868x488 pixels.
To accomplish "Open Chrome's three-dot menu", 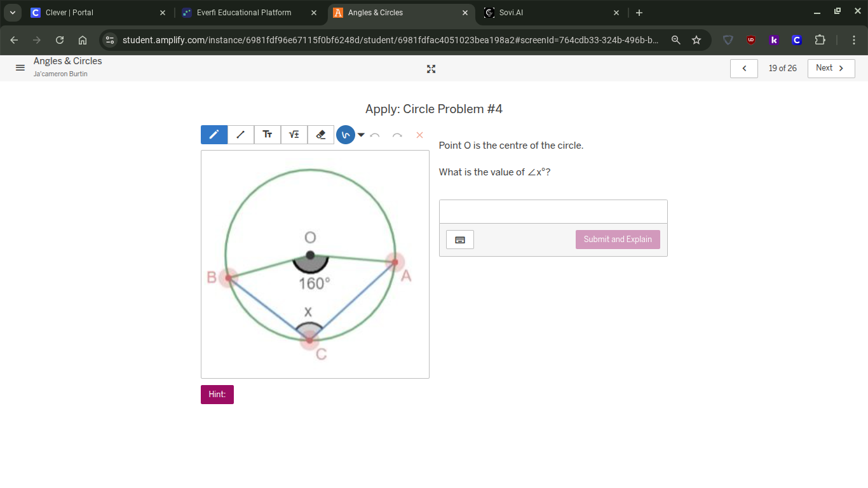I will click(x=854, y=39).
